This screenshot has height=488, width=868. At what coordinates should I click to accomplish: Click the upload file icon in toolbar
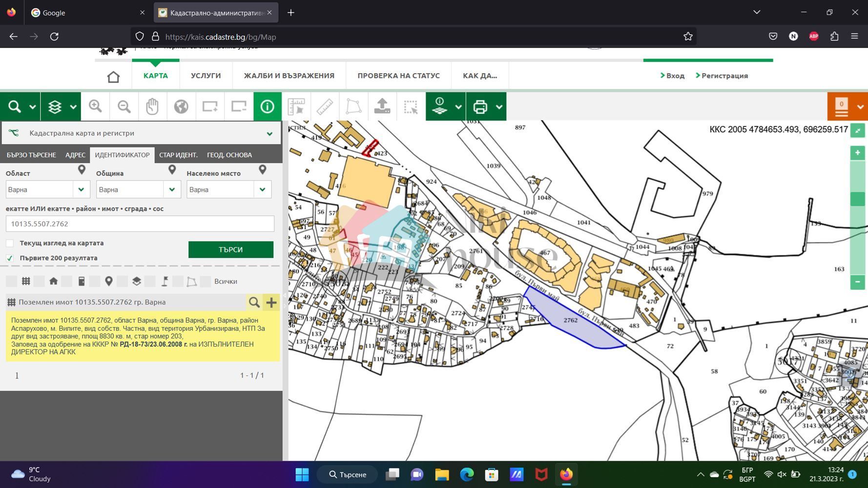pos(382,106)
